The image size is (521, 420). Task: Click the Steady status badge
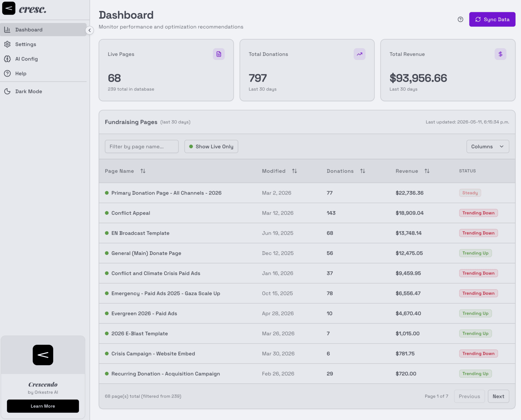pyautogui.click(x=470, y=193)
